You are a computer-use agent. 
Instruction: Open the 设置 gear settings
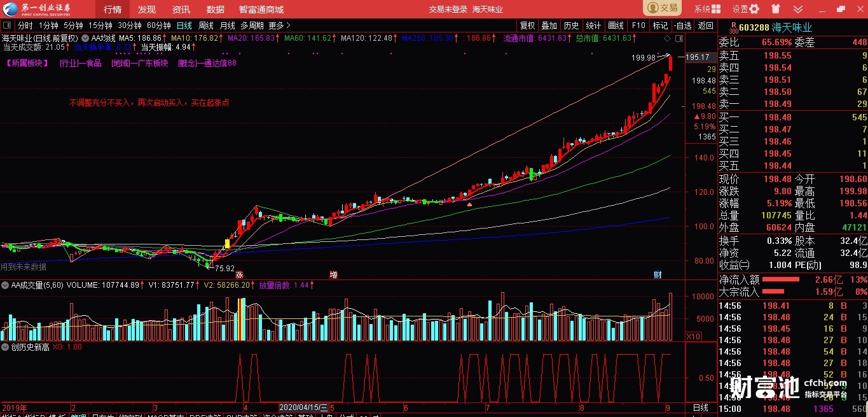click(x=755, y=9)
